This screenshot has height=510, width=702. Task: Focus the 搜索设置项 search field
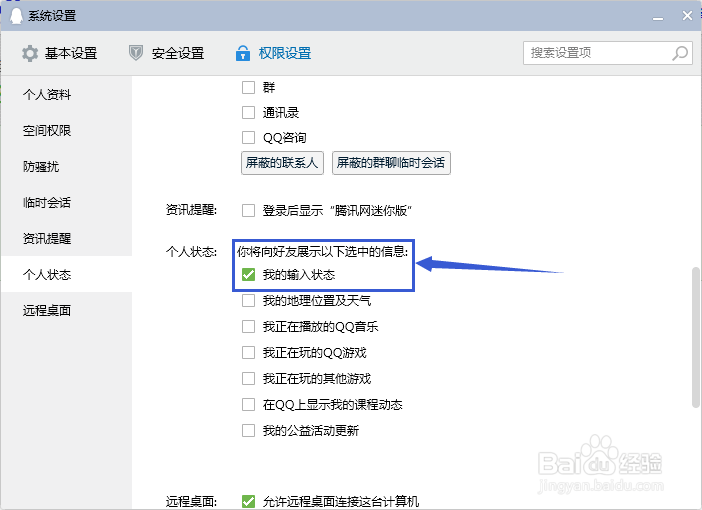click(608, 53)
